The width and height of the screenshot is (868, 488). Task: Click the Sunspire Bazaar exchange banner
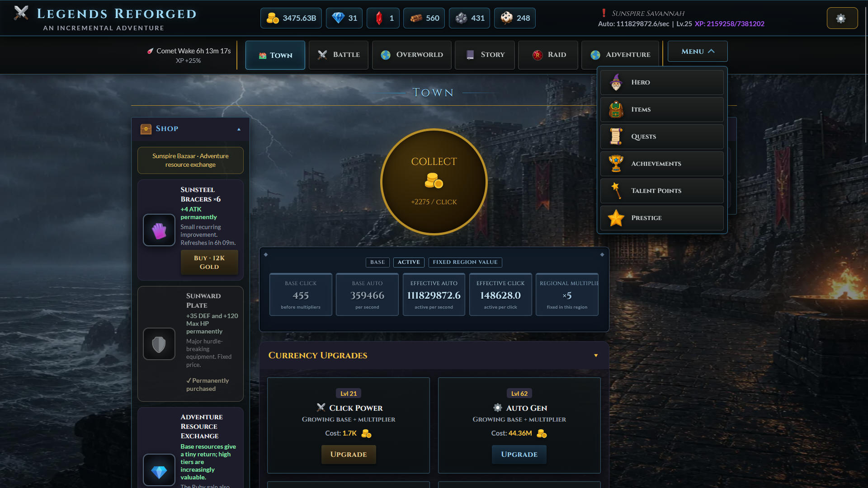coord(190,160)
